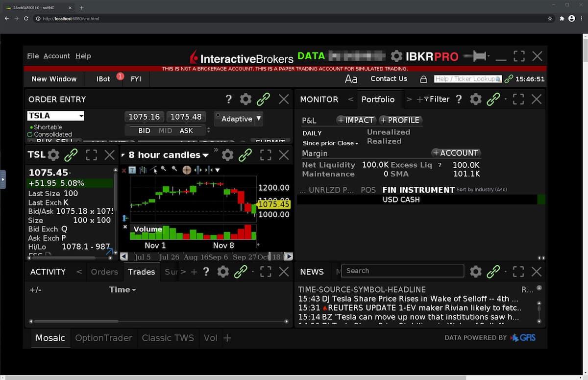This screenshot has width=588, height=380.
Task: Open the Help menu
Action: [83, 56]
